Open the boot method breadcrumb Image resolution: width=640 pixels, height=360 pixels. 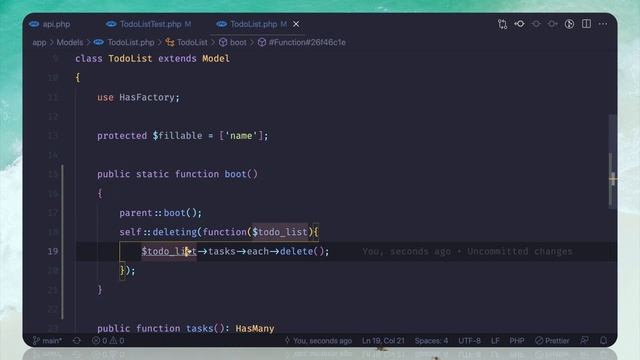233,42
